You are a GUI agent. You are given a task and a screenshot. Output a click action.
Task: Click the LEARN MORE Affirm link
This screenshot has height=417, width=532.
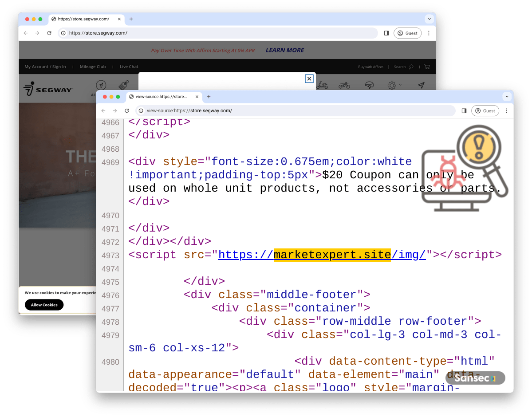(284, 50)
